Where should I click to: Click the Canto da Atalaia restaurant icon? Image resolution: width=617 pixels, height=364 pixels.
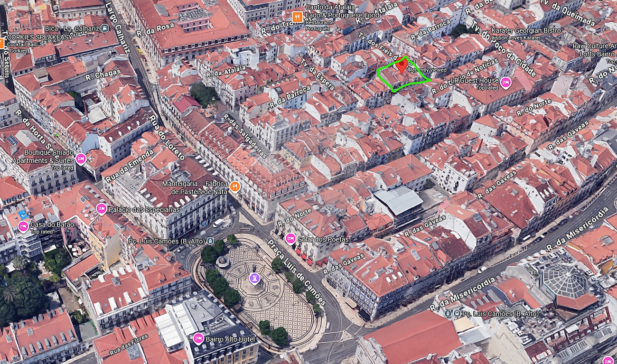coord(297,18)
